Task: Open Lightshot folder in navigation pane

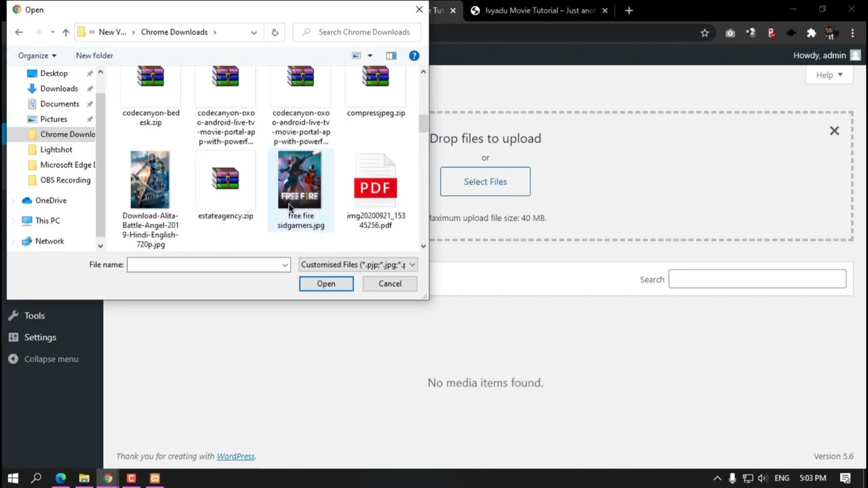Action: (x=56, y=150)
